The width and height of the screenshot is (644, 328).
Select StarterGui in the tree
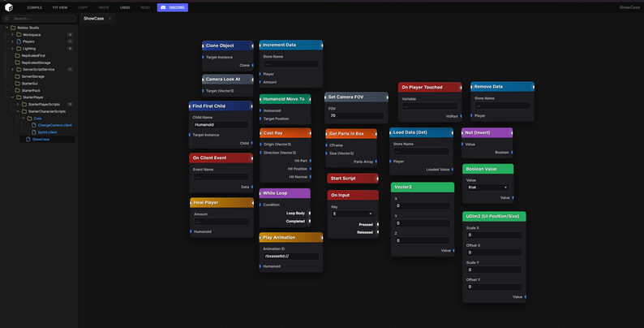pos(29,84)
